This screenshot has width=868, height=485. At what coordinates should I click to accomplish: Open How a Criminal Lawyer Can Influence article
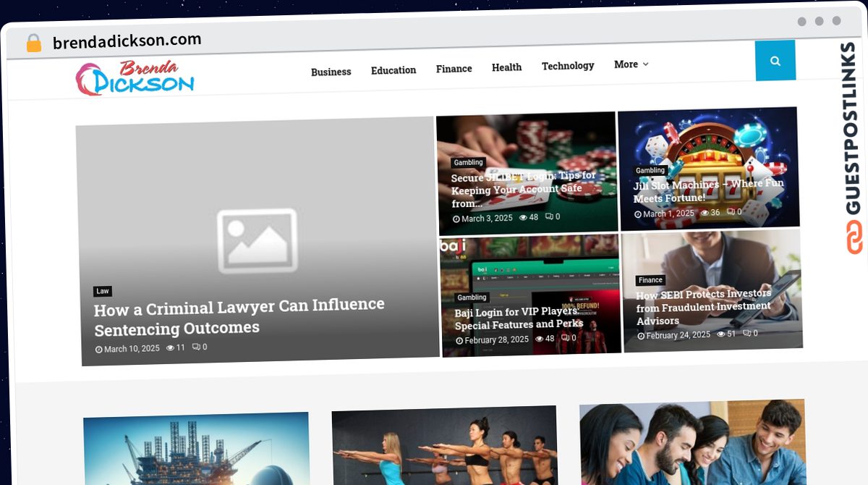click(x=239, y=317)
